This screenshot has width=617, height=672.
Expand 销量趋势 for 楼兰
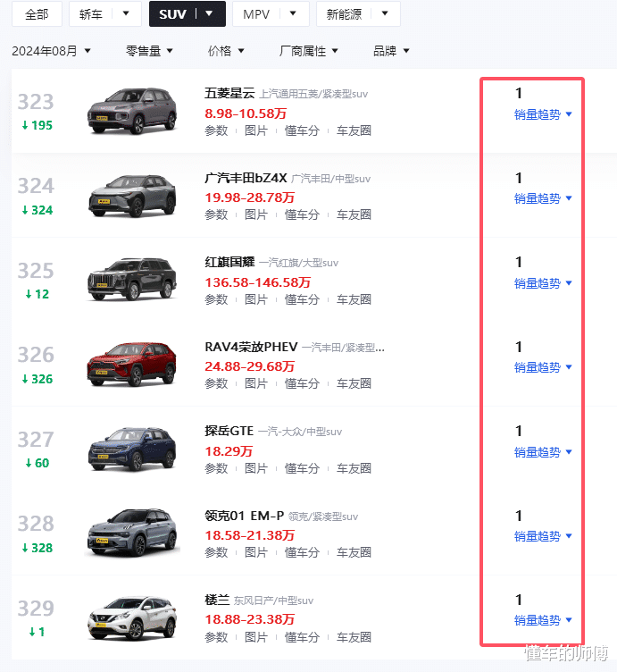(543, 620)
